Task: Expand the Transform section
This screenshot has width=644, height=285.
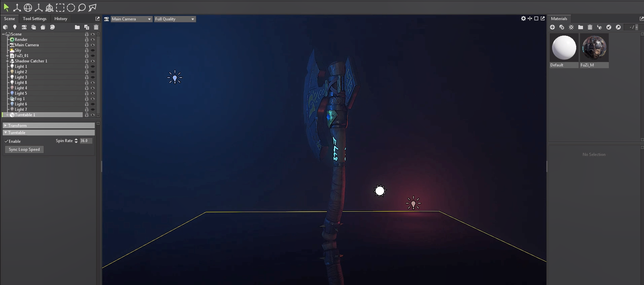Action: pos(17,125)
